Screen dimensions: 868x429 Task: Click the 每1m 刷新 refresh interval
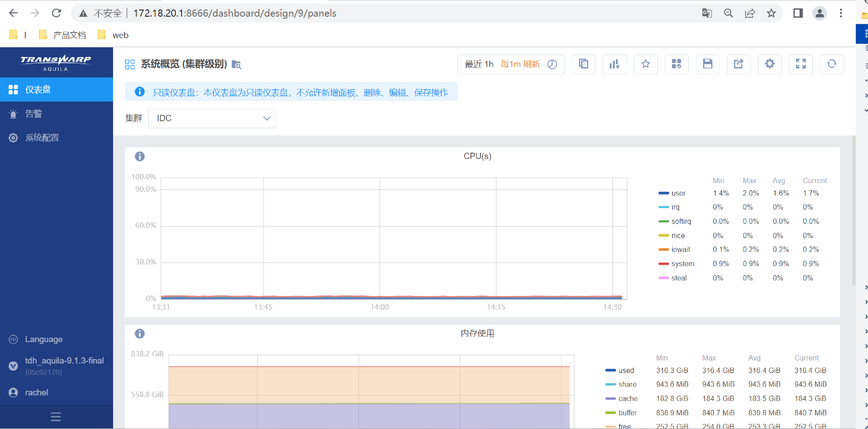pos(520,64)
